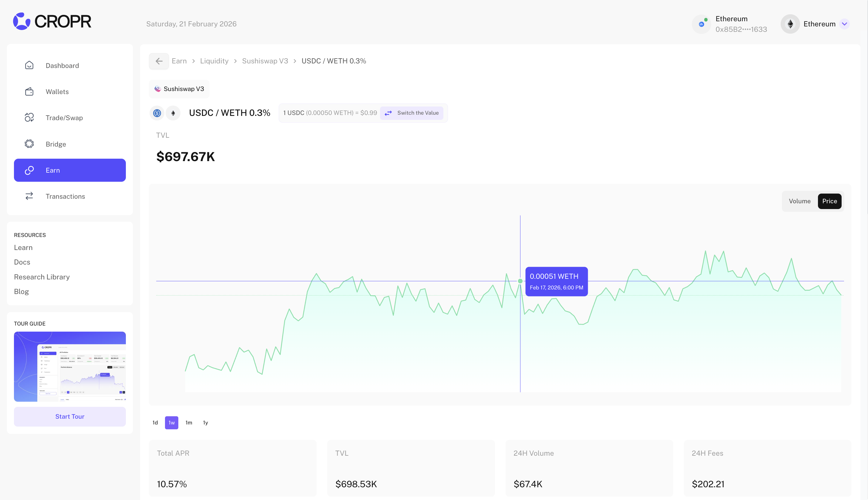The image size is (868, 500).
Task: Click the 24H Fees $202.21 card
Action: pyautogui.click(x=768, y=468)
